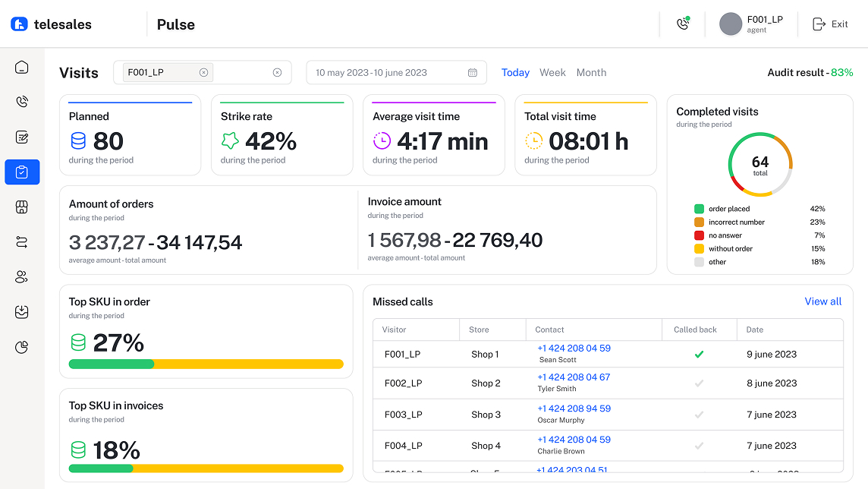
Task: Click View all missed calls link
Action: coord(822,301)
